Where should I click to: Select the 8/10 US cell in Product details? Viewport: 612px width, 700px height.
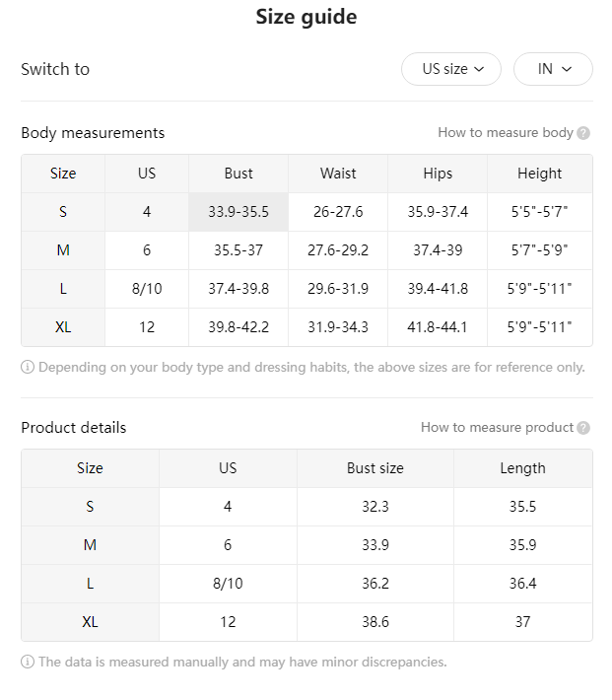[228, 584]
